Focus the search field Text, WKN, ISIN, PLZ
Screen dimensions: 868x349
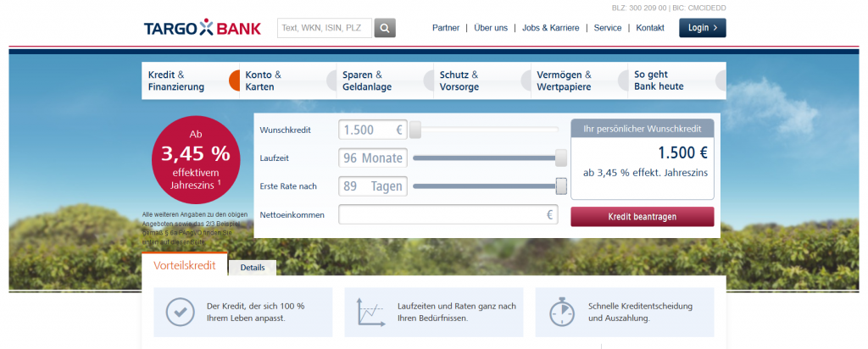click(325, 28)
